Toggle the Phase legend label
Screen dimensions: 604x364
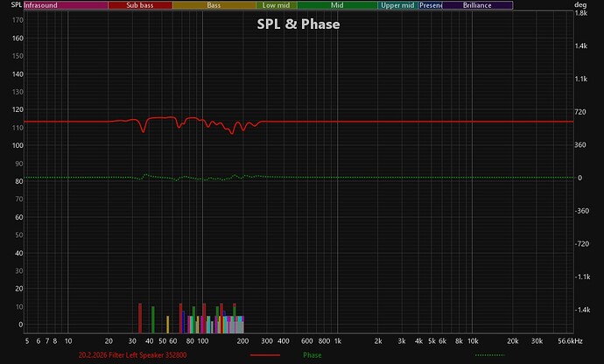(313, 355)
